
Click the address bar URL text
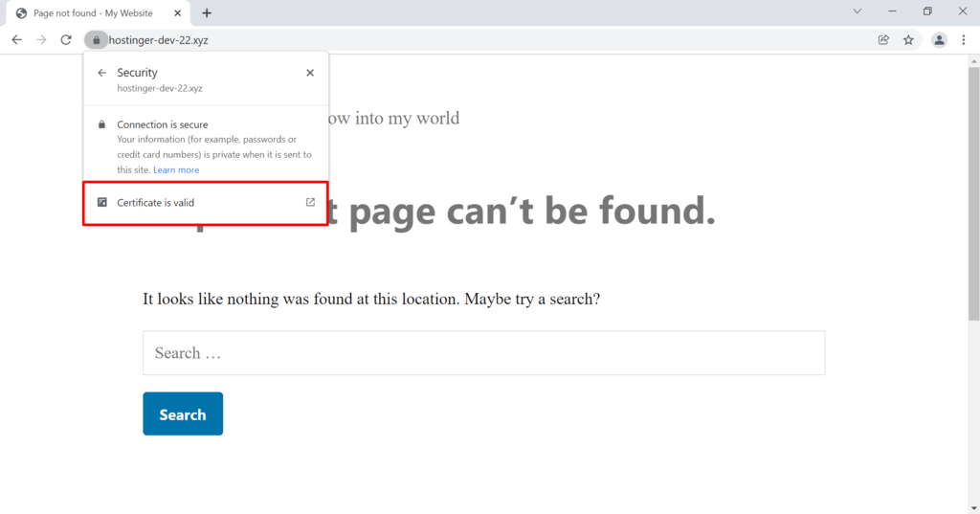(x=159, y=40)
